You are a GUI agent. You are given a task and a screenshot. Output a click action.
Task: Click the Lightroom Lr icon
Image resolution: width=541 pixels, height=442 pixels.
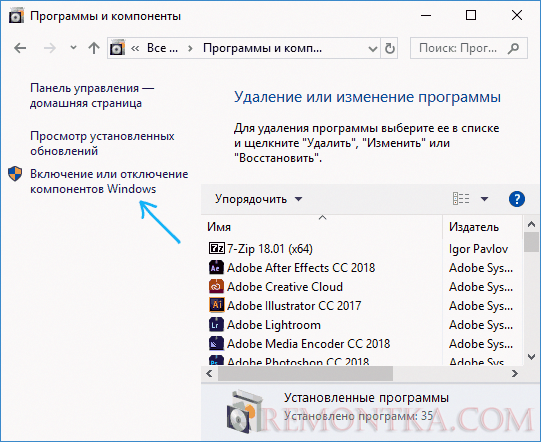pos(217,325)
